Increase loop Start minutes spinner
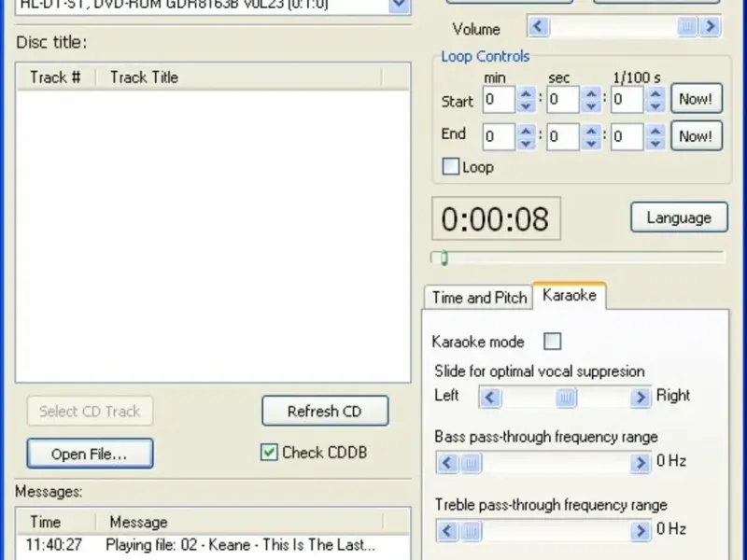 [x=526, y=93]
